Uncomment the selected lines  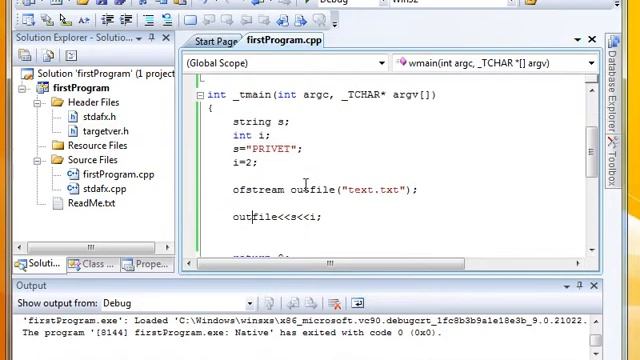tap(167, 20)
